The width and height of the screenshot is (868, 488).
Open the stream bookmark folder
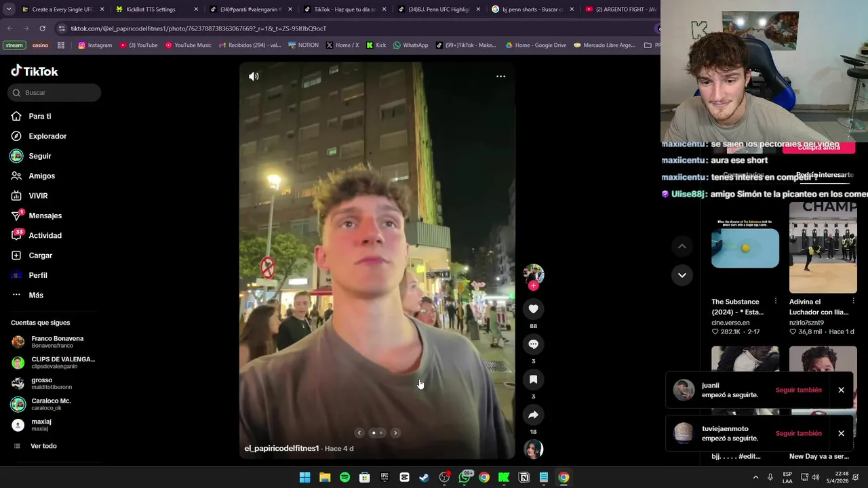point(14,45)
